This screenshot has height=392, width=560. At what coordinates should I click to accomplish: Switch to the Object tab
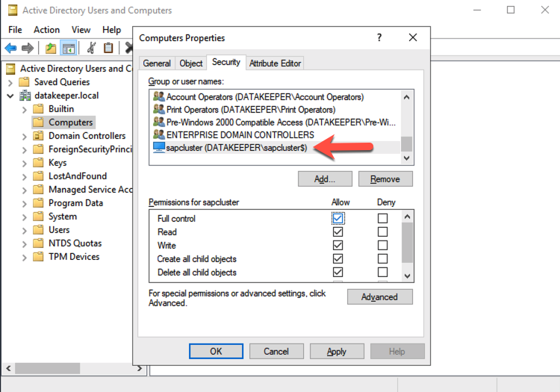coord(191,63)
